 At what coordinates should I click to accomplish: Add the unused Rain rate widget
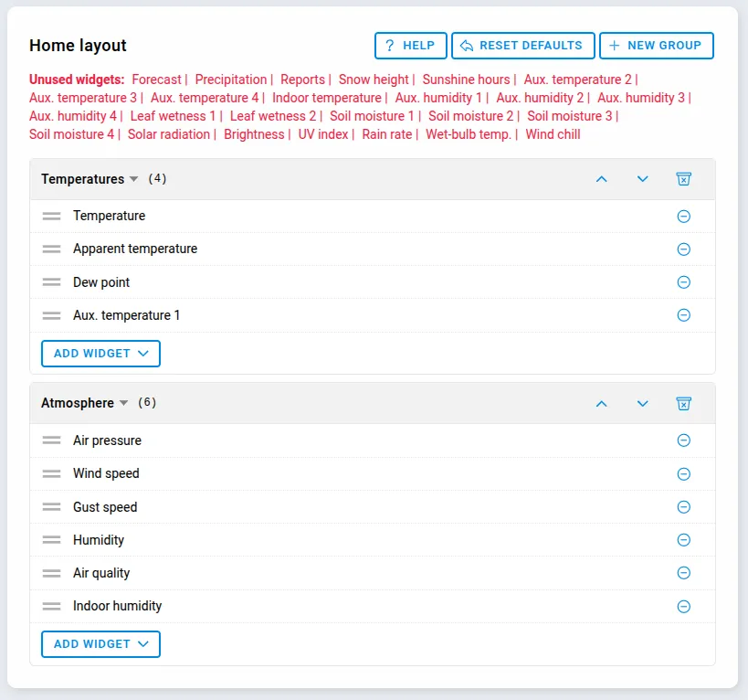(x=387, y=134)
